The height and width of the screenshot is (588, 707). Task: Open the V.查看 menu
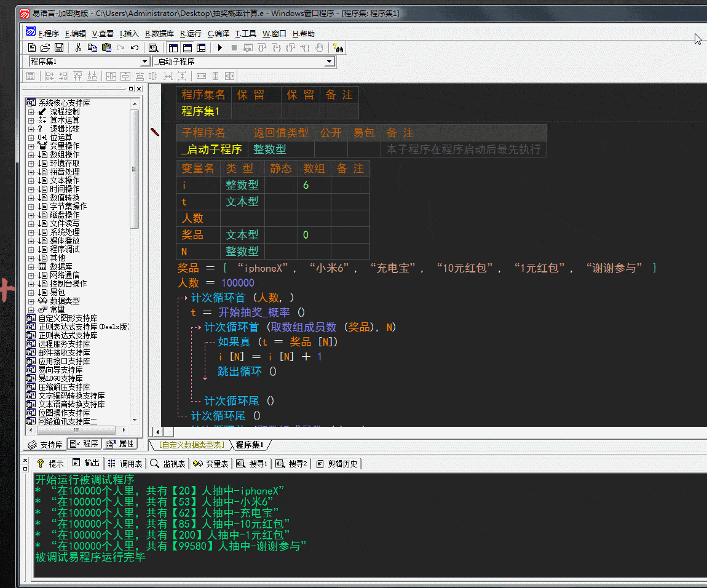pos(103,34)
